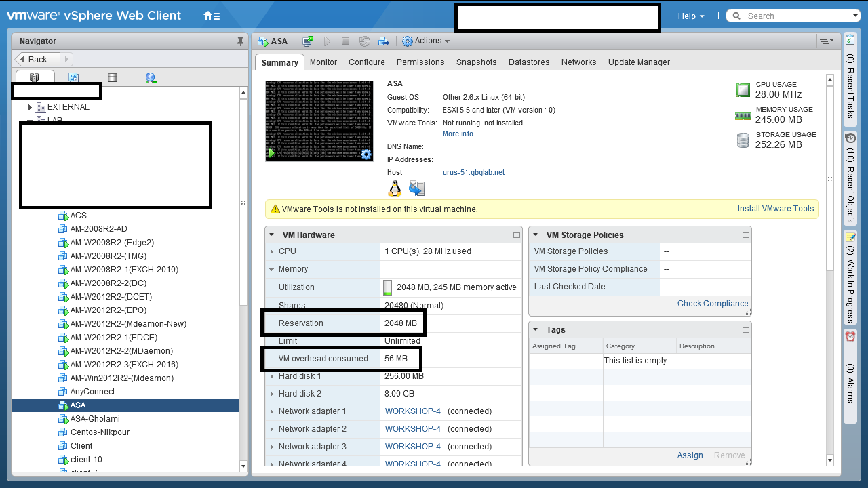Open the Hosts and Clusters navigator view
The height and width of the screenshot is (488, 868).
click(35, 78)
